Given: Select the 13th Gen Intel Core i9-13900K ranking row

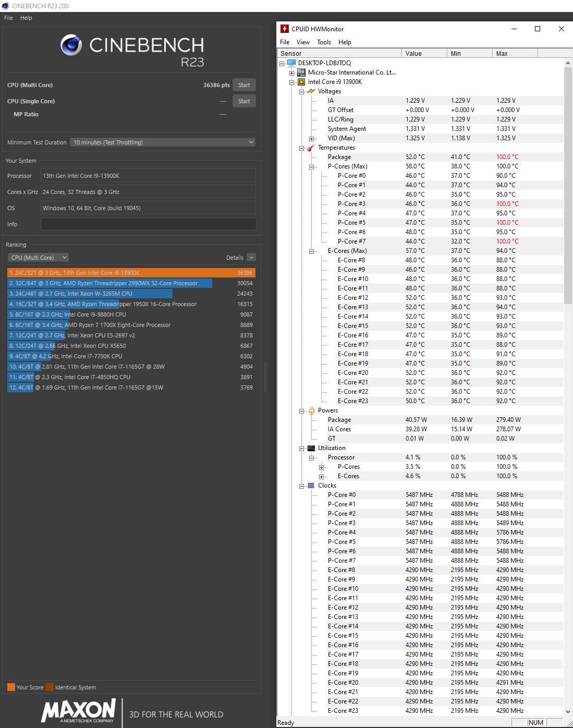Looking at the screenshot, I should click(131, 273).
